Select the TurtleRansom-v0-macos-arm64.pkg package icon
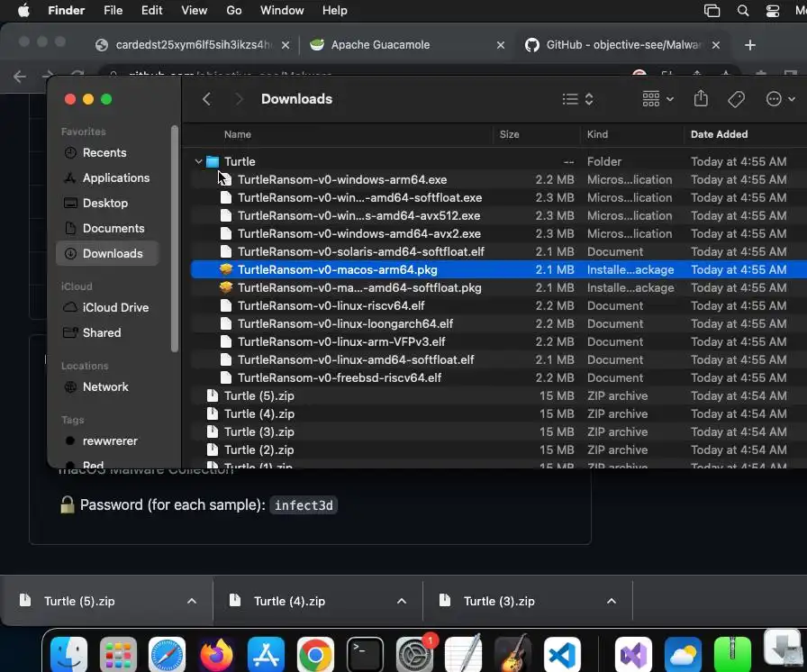The width and height of the screenshot is (807, 672). click(x=226, y=269)
